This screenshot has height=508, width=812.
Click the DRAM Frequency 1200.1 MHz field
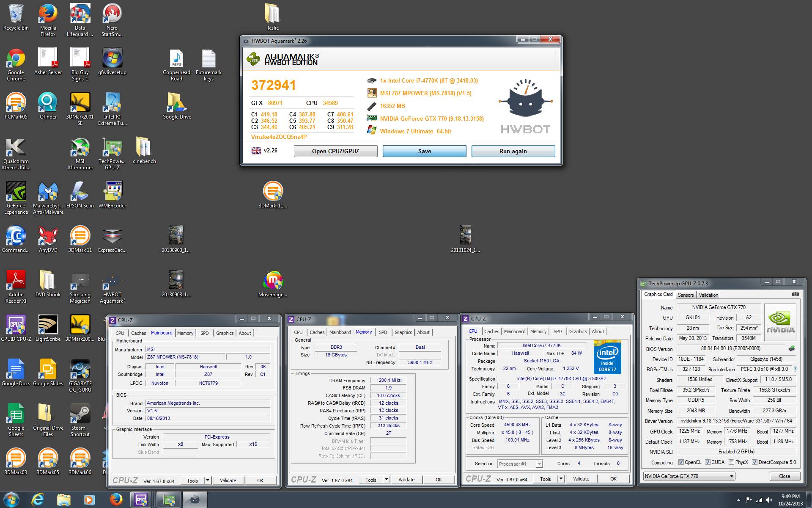388,380
